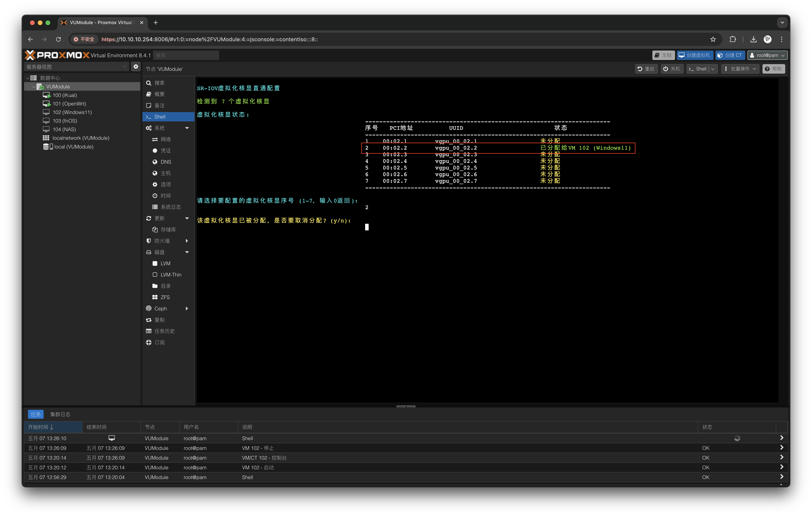Bookmark this page with the star icon
The width and height of the screenshot is (812, 516).
pos(713,39)
